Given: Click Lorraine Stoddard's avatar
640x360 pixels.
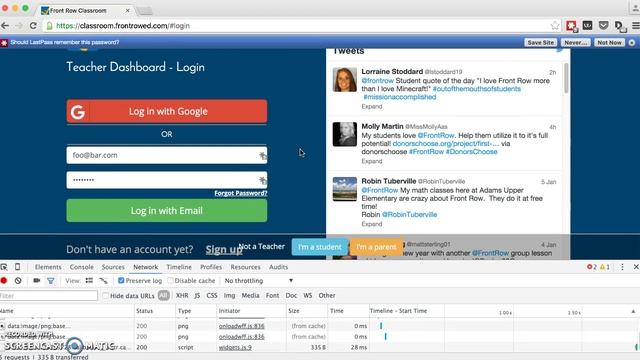Looking at the screenshot, I should pos(344,80).
